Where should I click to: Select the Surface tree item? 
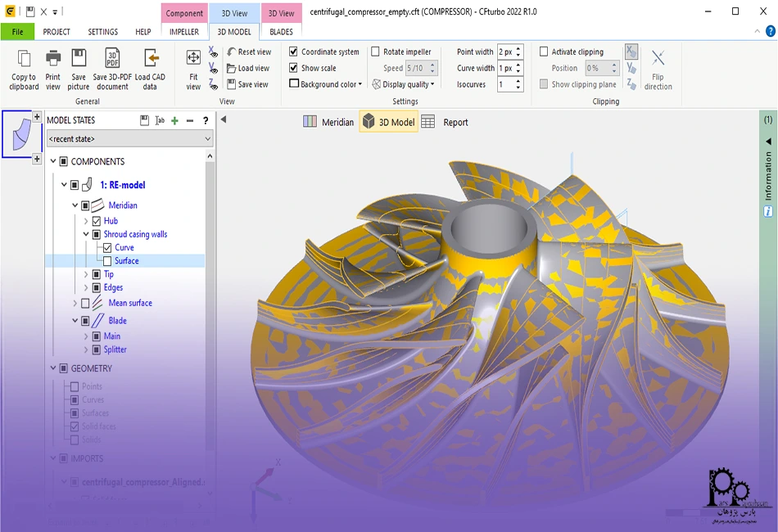pos(126,261)
